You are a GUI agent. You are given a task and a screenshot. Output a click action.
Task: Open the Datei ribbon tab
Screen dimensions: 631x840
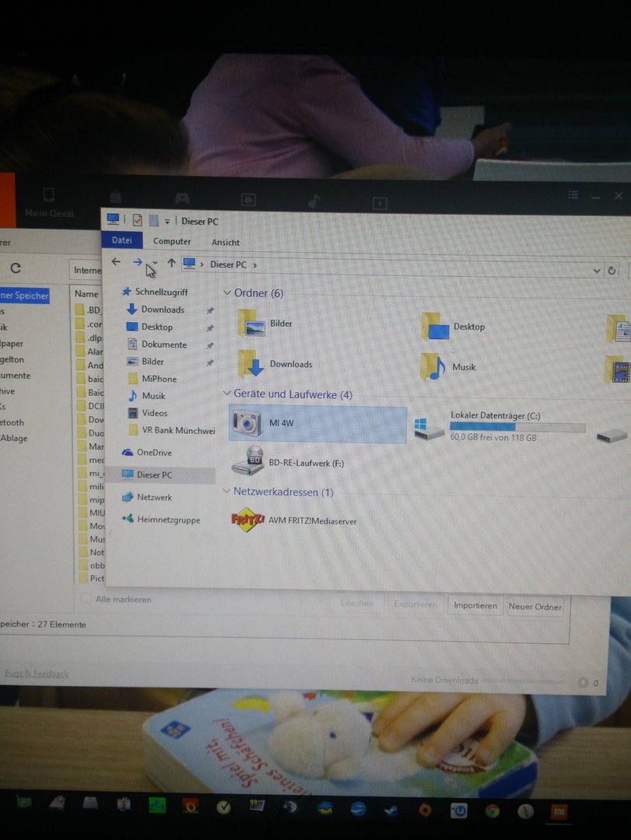pos(122,240)
